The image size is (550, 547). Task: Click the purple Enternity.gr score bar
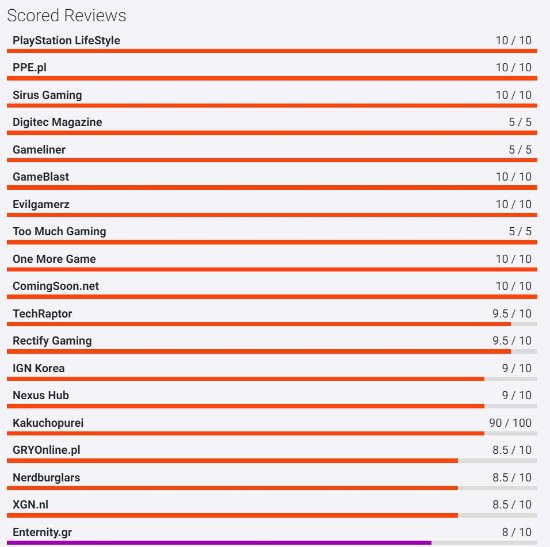click(219, 543)
